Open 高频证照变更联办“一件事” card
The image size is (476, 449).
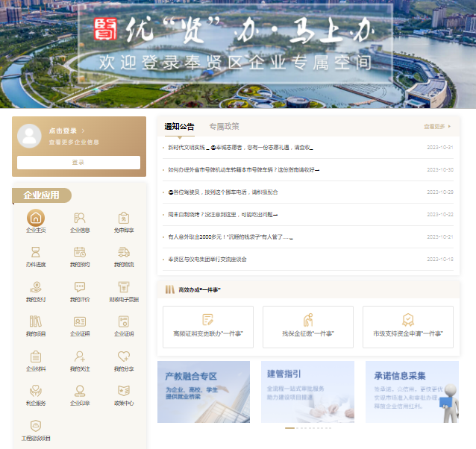(208, 327)
